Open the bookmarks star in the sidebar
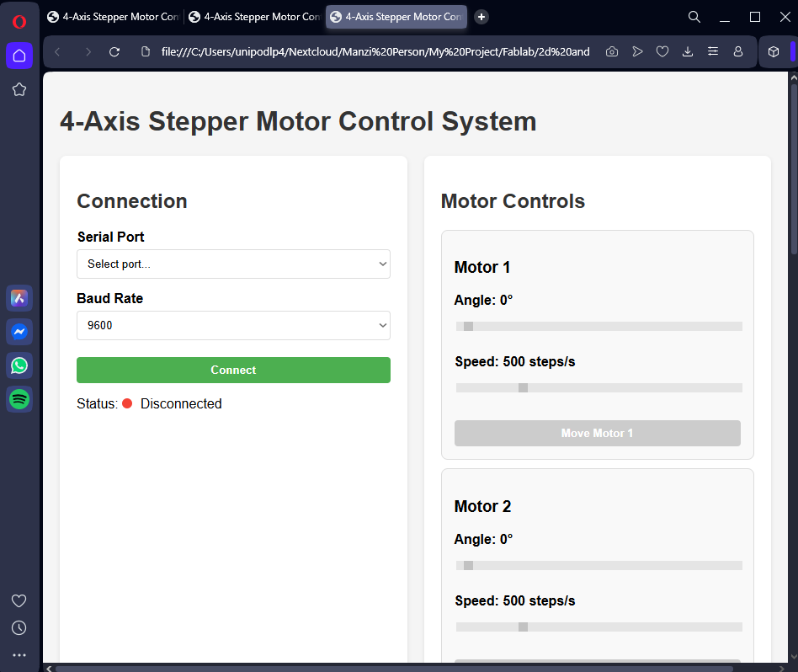 pos(19,89)
